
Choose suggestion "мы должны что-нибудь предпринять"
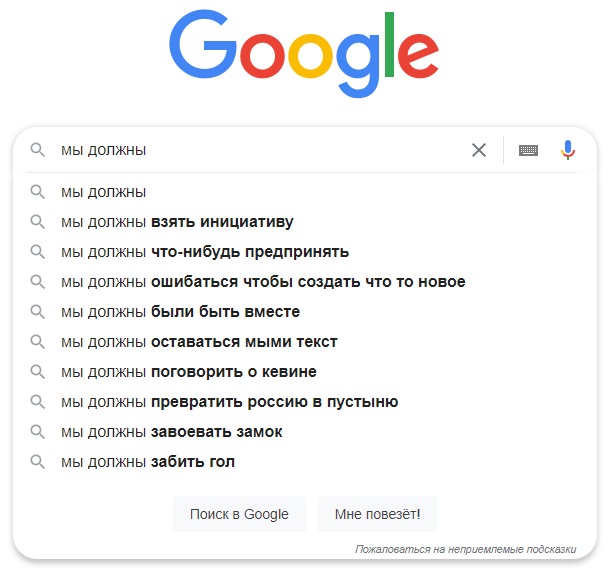pos(205,252)
